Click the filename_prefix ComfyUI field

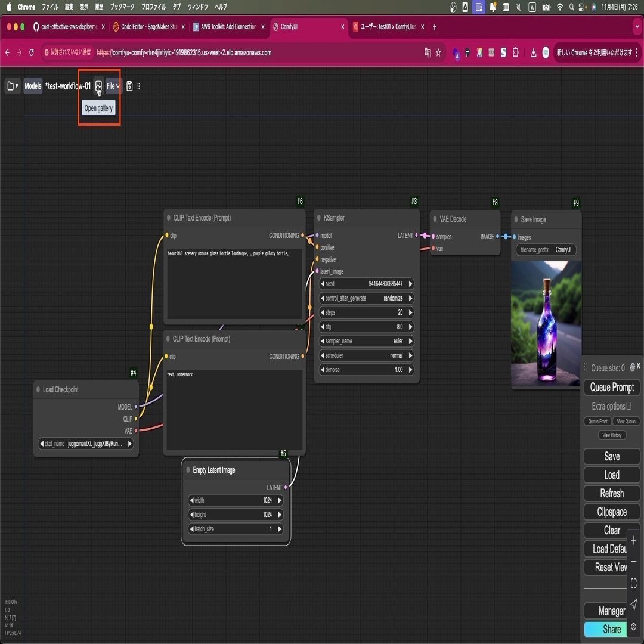[x=546, y=250]
